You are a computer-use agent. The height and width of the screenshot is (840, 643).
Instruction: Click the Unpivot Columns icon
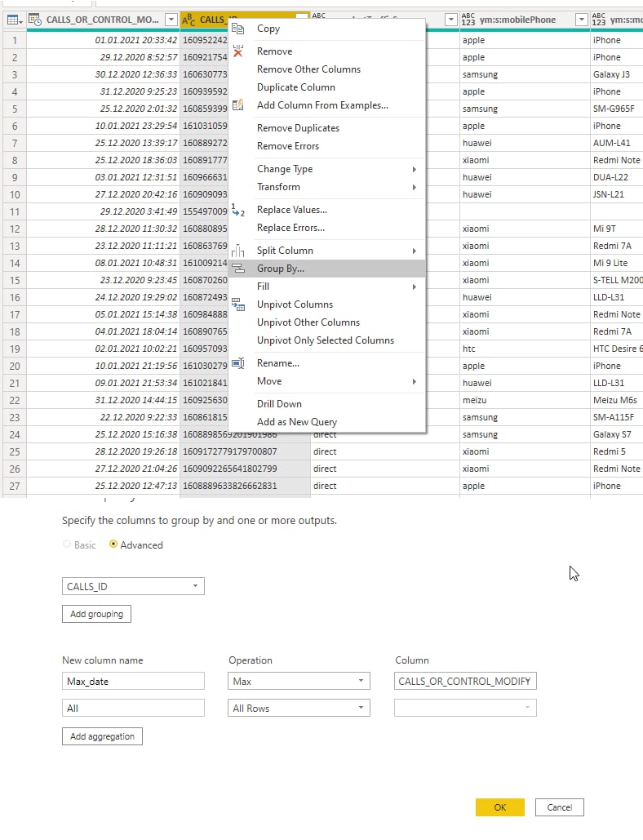click(x=237, y=304)
